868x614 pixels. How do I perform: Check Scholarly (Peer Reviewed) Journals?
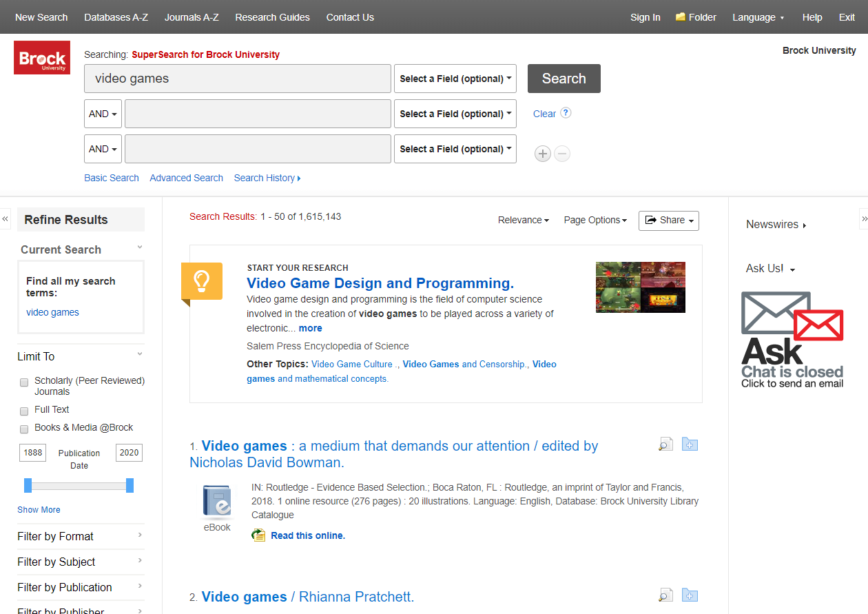pyautogui.click(x=24, y=382)
